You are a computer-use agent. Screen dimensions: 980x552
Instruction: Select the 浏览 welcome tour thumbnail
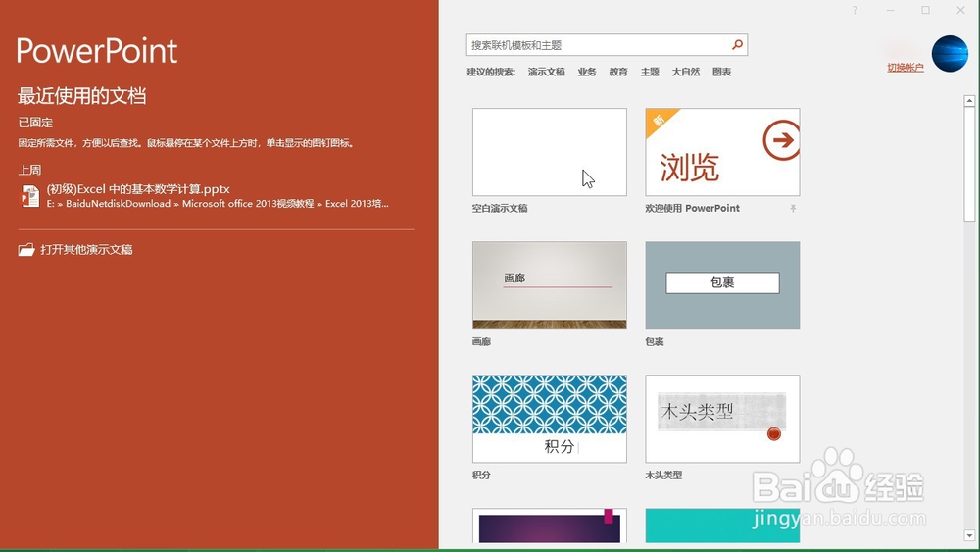click(x=722, y=152)
